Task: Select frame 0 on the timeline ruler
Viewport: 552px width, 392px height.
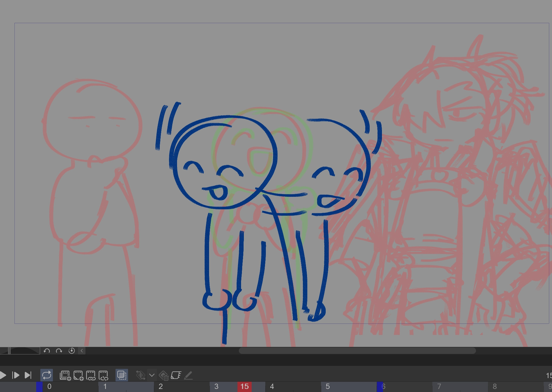Action: coord(49,387)
